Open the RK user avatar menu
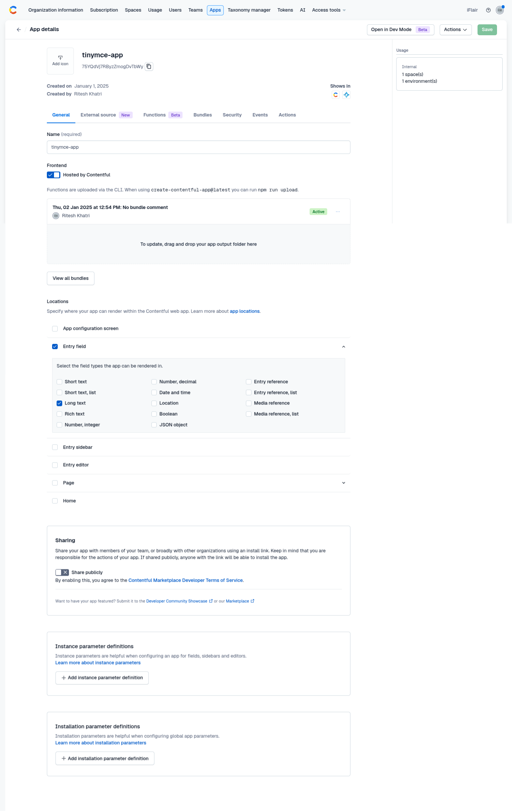 pyautogui.click(x=500, y=10)
